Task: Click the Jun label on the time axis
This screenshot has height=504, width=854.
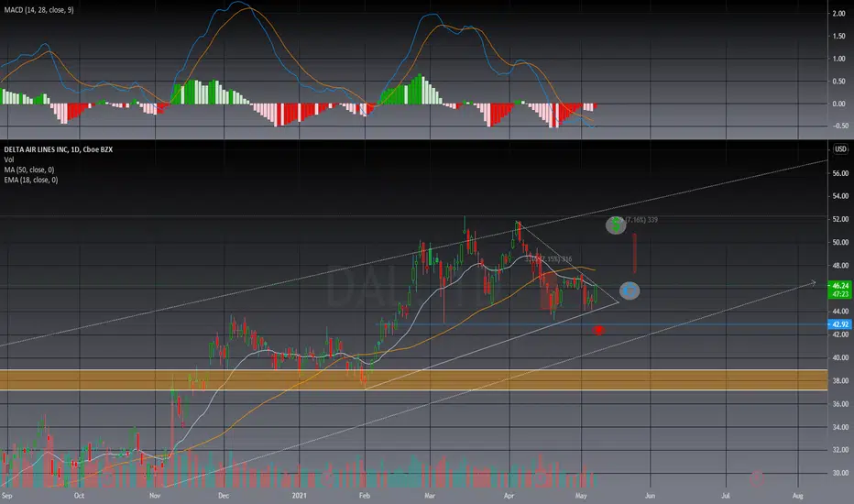Action: pyautogui.click(x=650, y=496)
